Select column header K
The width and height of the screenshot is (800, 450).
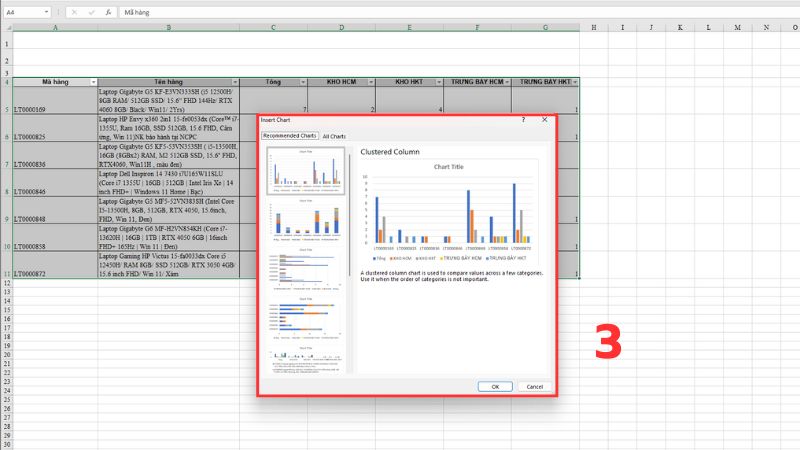[x=680, y=27]
